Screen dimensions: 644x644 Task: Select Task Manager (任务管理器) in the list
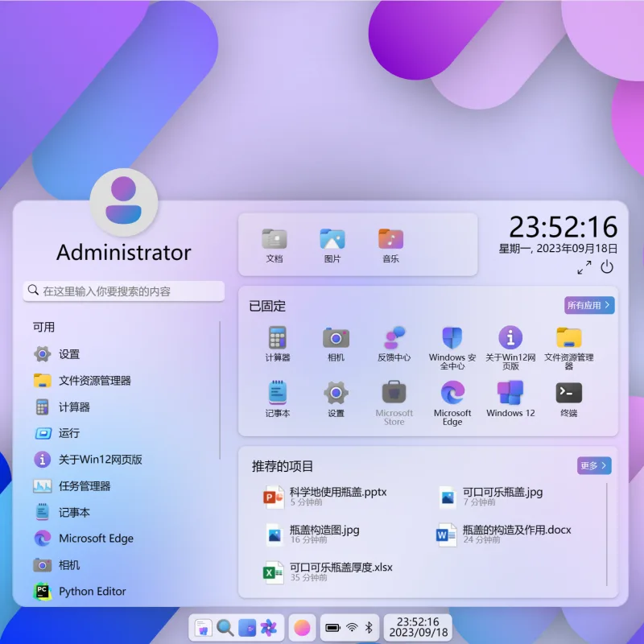(123, 486)
